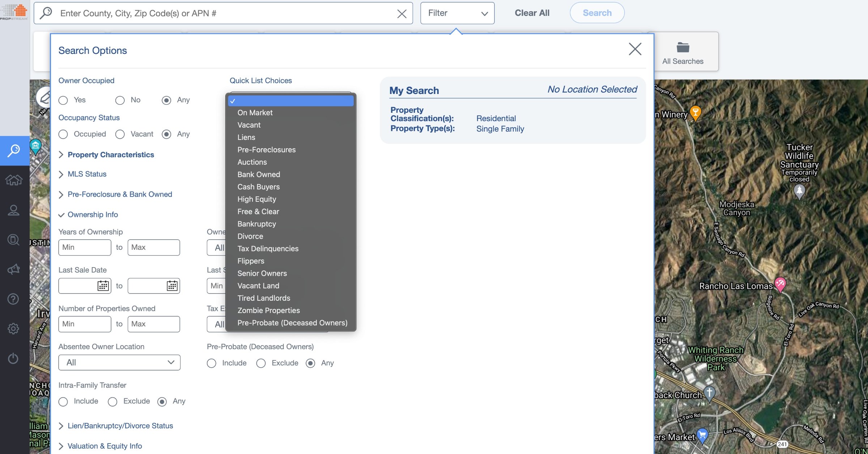Select the Yes radio button under Owner Occupied
Viewport: 868px width, 454px height.
point(63,100)
